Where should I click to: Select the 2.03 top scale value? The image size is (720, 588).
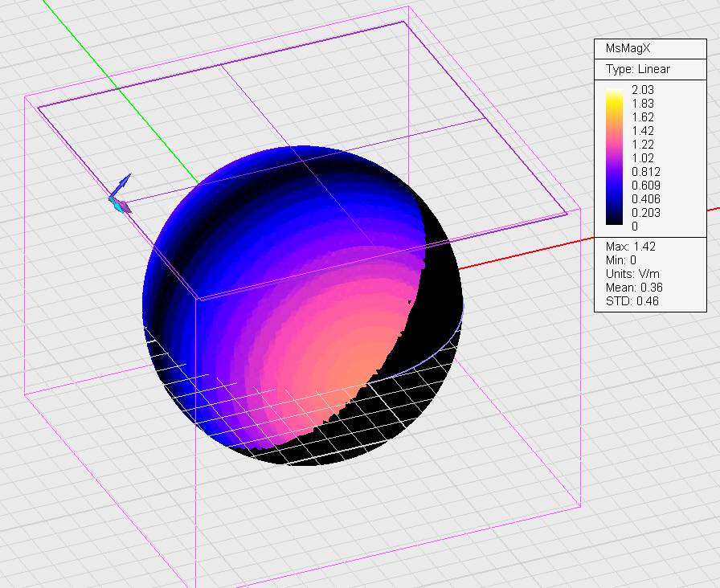[642, 90]
